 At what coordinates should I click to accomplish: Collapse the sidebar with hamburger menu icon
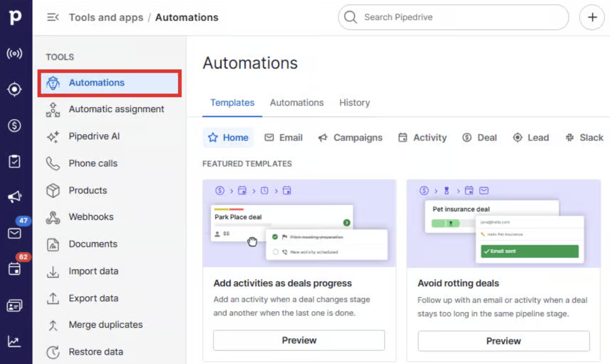point(53,17)
